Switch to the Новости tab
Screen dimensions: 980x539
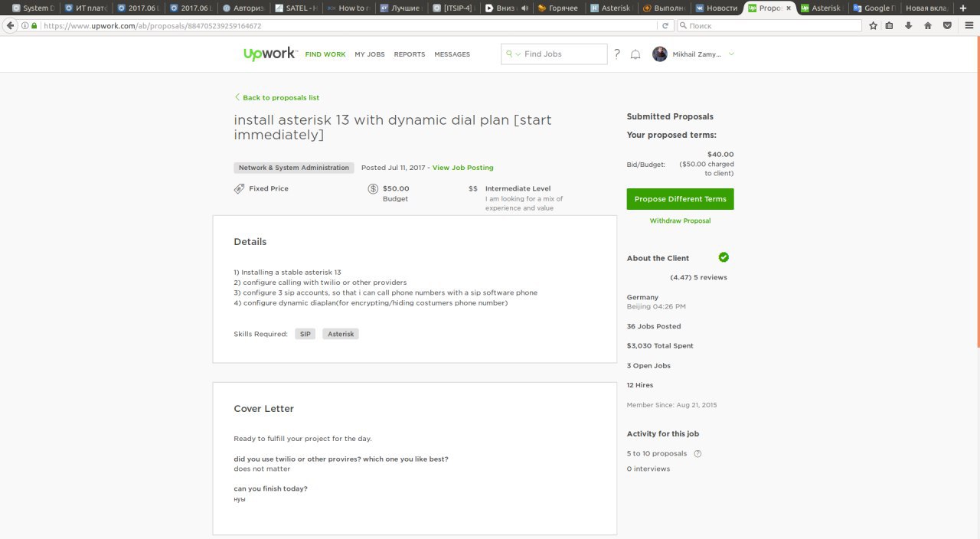716,8
